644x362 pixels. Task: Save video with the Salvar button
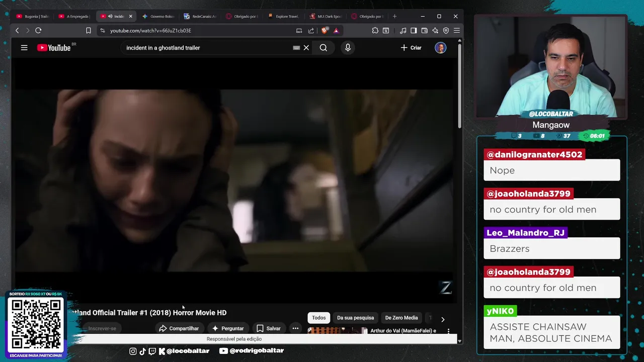(x=269, y=328)
